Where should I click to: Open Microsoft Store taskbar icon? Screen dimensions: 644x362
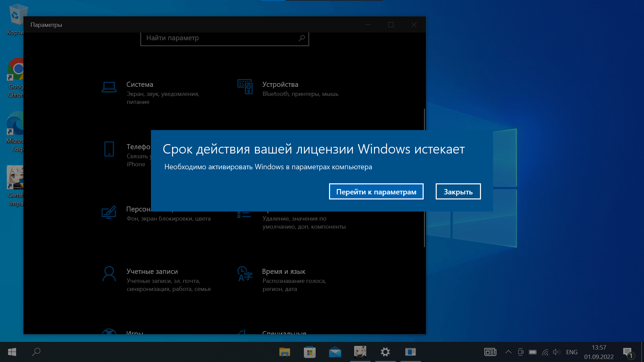coord(310,352)
